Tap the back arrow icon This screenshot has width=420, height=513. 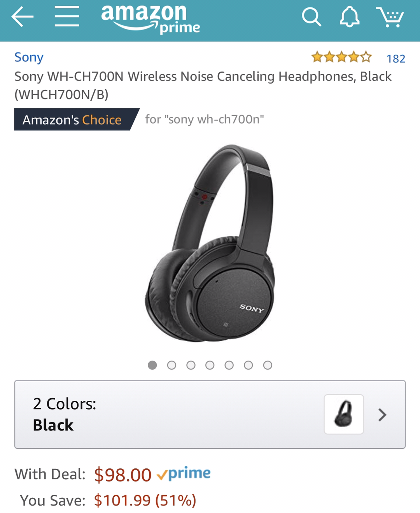(23, 17)
